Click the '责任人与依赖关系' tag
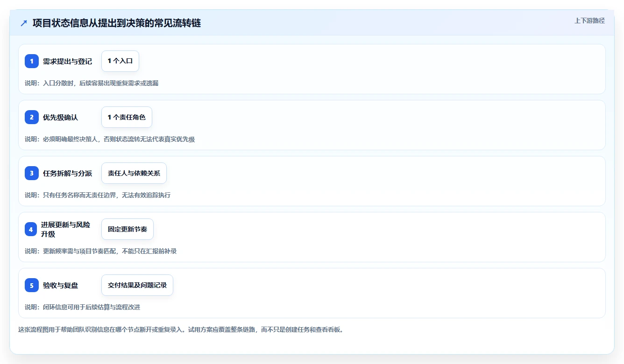624x364 pixels. [x=134, y=173]
